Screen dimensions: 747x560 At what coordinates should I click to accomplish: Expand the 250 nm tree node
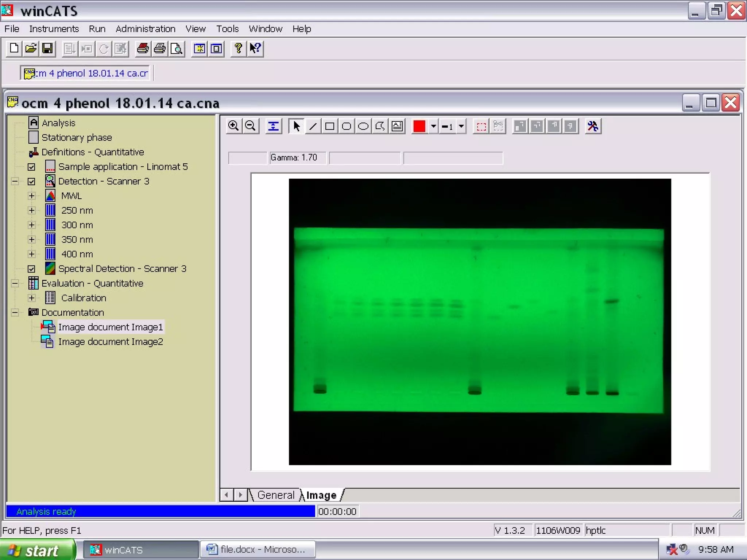pyautogui.click(x=32, y=210)
